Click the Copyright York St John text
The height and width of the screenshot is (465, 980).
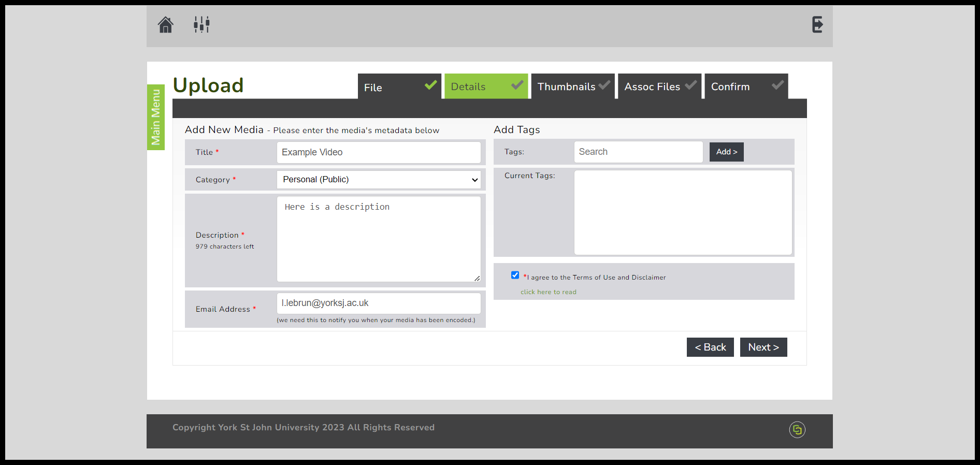click(x=304, y=428)
